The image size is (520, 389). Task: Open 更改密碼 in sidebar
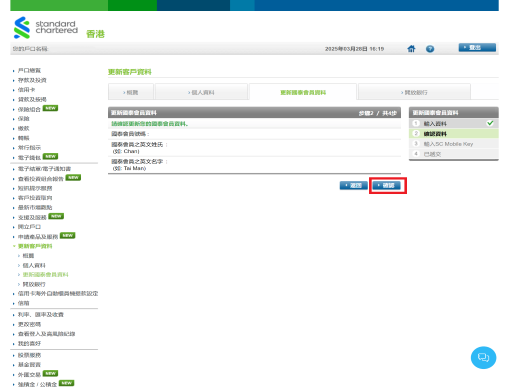click(29, 324)
